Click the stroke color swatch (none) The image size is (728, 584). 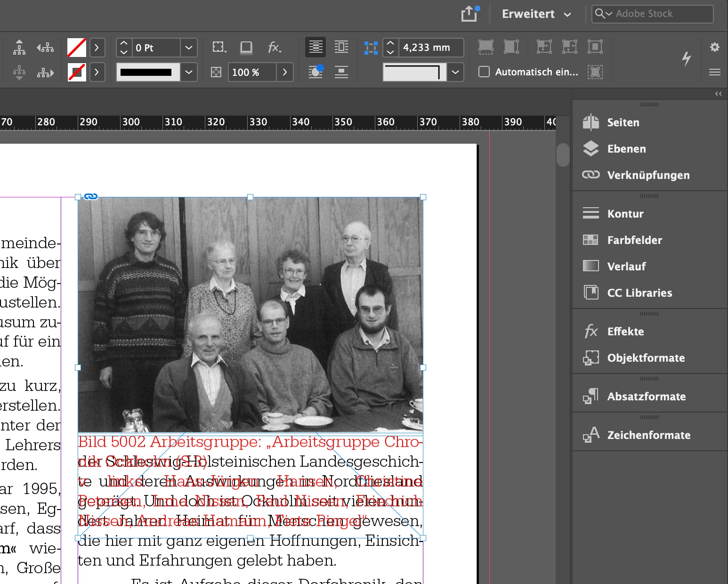pyautogui.click(x=77, y=72)
